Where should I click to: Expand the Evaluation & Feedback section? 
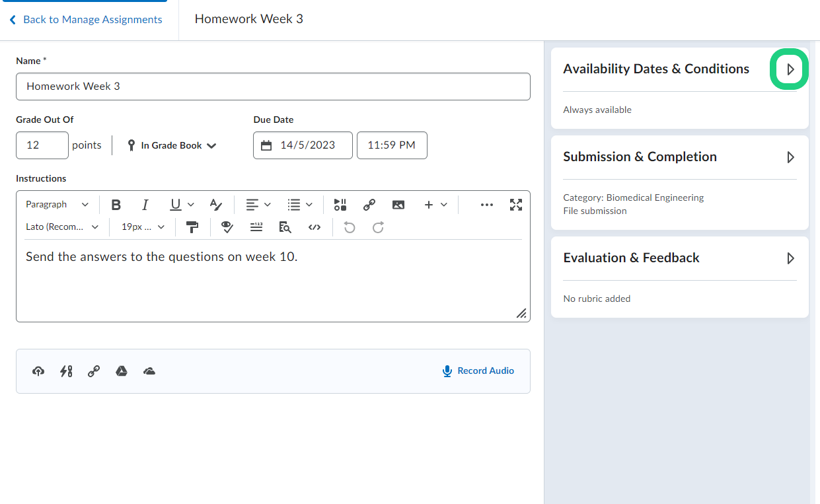pos(790,258)
